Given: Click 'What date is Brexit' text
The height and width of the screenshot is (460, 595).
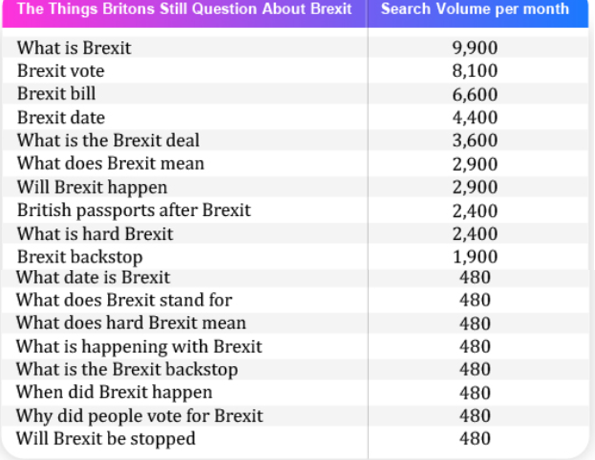Looking at the screenshot, I should click(x=93, y=277).
